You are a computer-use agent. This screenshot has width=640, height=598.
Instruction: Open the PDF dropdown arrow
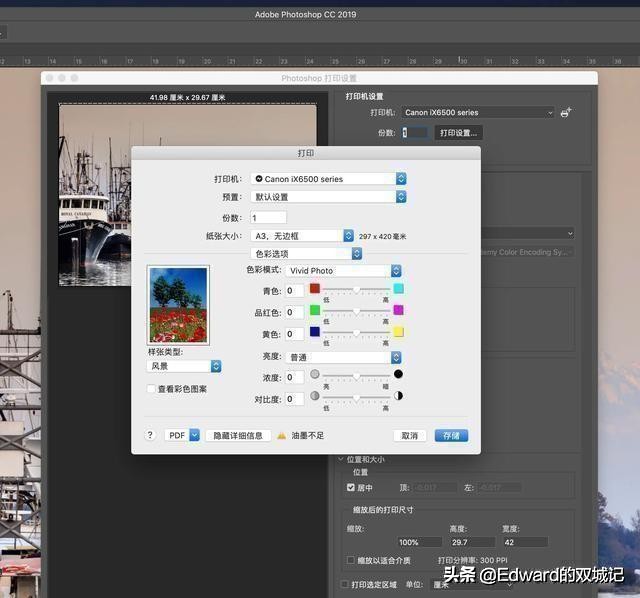(x=195, y=436)
